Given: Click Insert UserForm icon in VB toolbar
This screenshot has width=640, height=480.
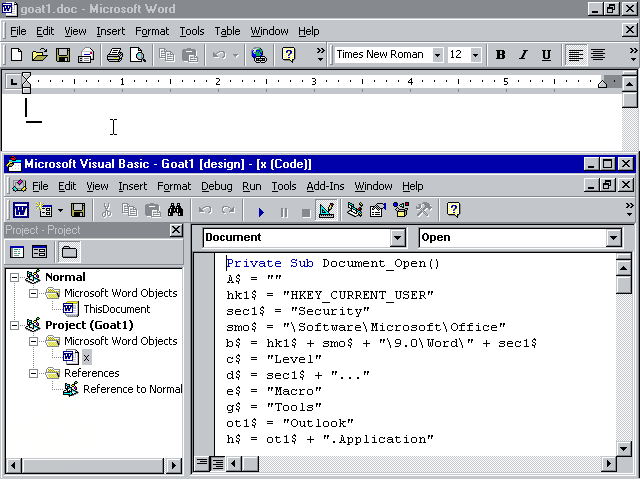Looking at the screenshot, I should [44, 210].
